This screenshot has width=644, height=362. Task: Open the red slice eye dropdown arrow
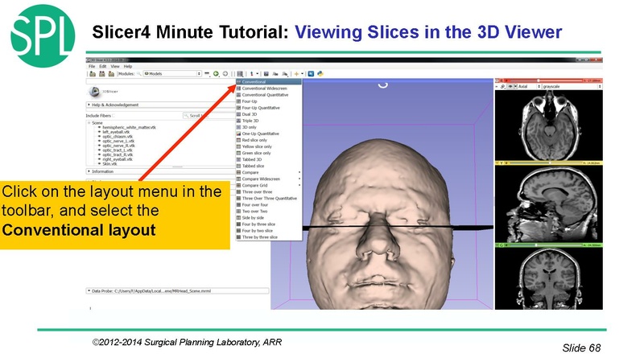click(515, 87)
